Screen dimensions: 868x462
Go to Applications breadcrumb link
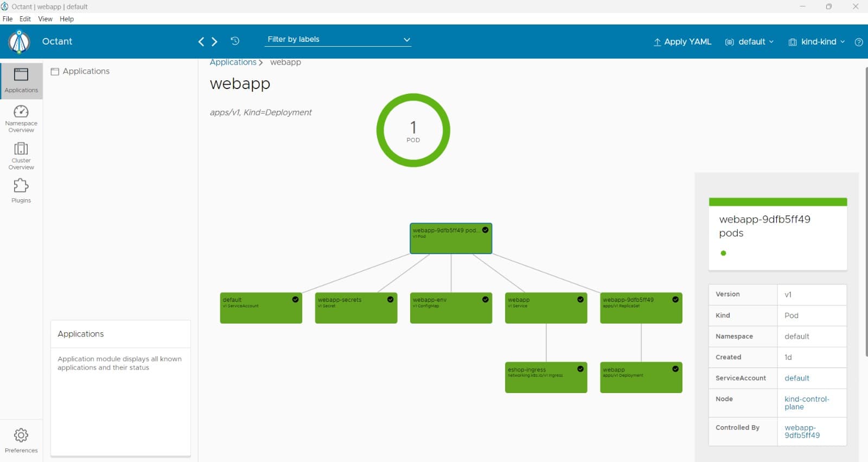coord(233,62)
